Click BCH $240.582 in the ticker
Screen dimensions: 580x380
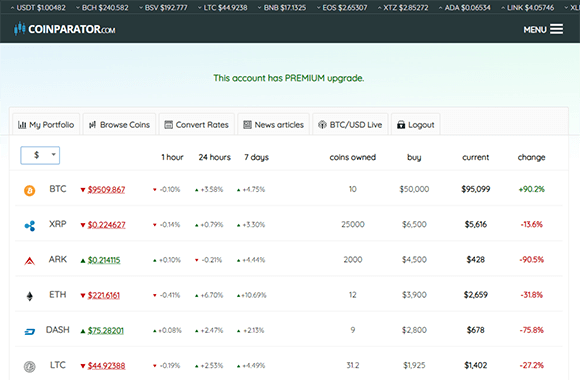pyautogui.click(x=102, y=7)
